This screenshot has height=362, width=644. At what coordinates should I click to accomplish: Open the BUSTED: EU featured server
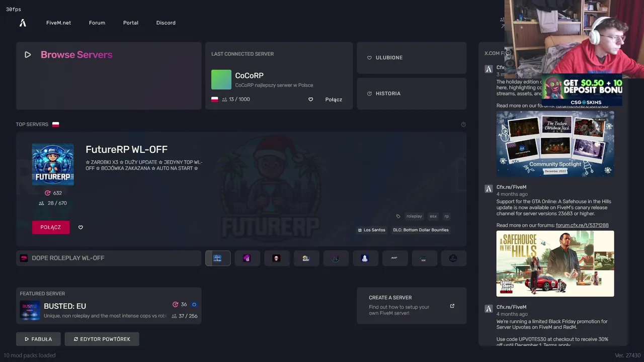click(109, 306)
